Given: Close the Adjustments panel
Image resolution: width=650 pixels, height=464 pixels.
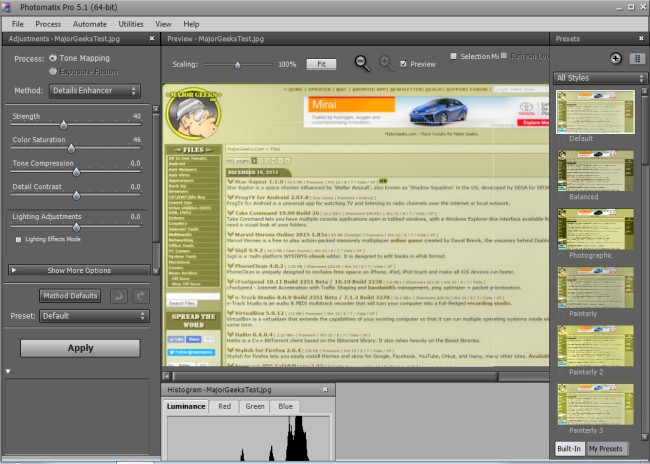Looking at the screenshot, I should pos(151,39).
